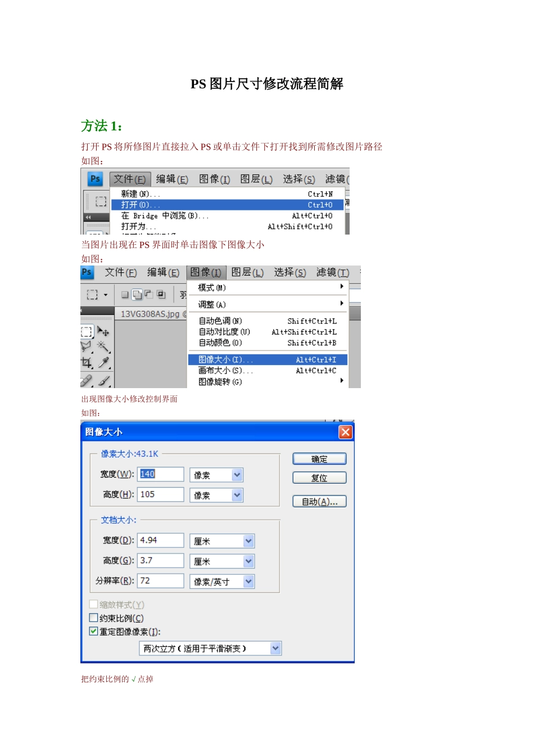Click marquee icon under the 文件 menu screenshot

click(101, 201)
